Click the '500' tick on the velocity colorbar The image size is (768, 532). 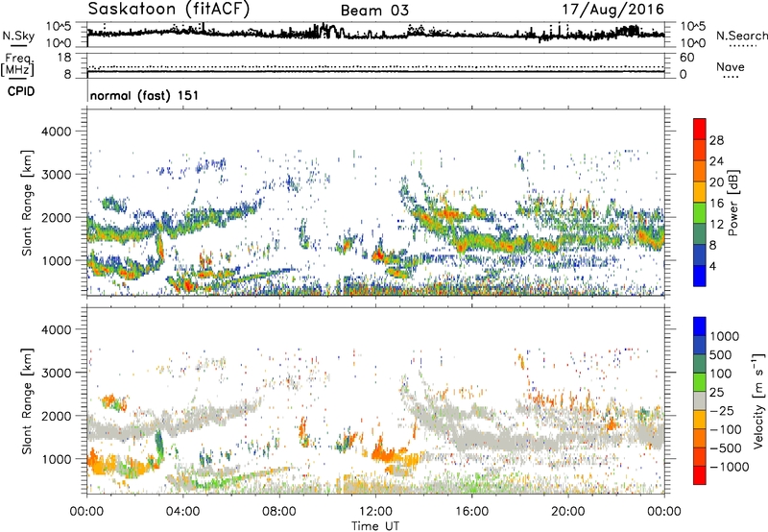click(721, 354)
